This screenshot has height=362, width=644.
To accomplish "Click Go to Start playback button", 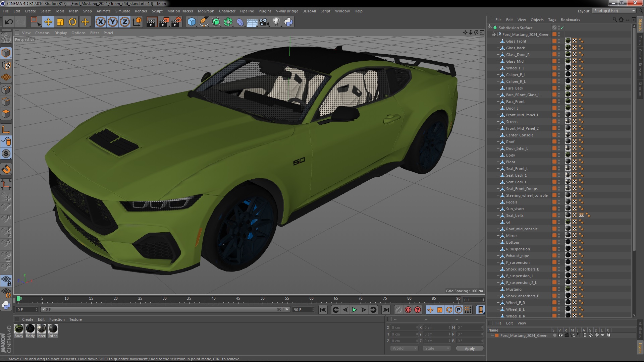I will pos(323,310).
